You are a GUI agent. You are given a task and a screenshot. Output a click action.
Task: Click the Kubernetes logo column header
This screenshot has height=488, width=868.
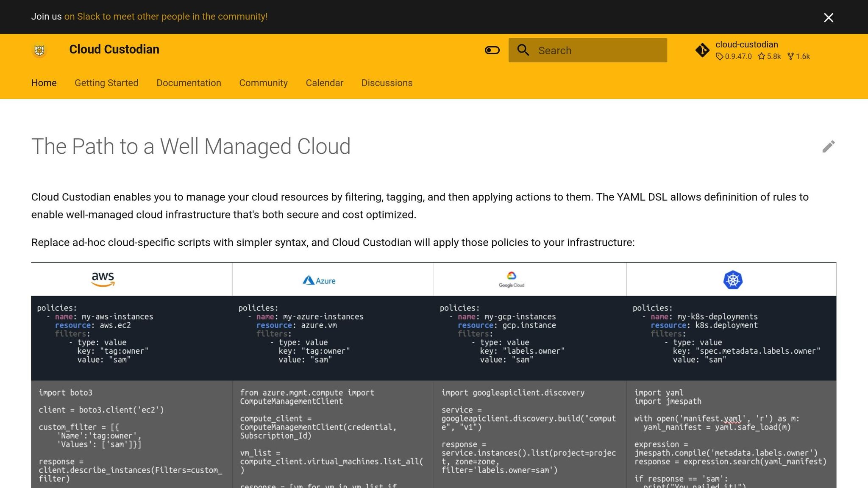tap(734, 279)
